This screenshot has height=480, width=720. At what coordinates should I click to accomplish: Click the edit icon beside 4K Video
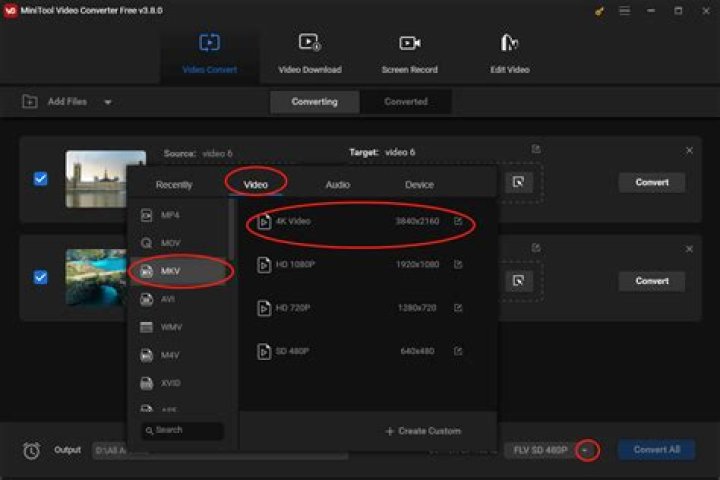pos(458,221)
